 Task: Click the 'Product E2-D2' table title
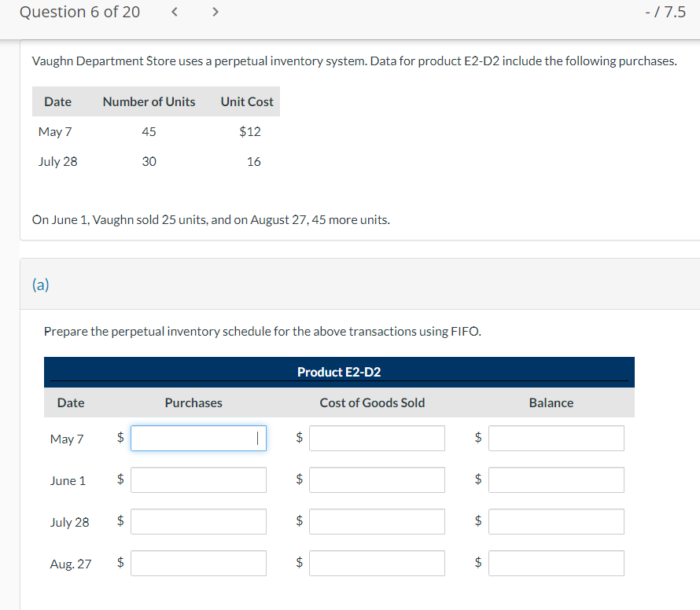click(339, 372)
